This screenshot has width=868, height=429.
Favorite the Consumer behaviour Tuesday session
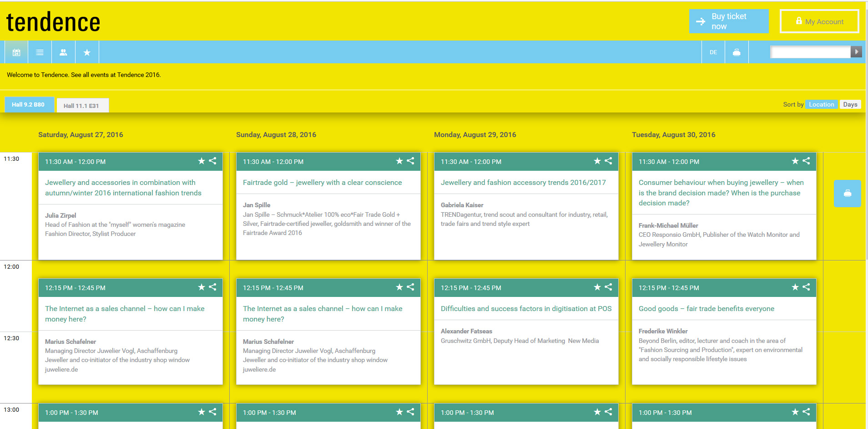click(x=795, y=161)
